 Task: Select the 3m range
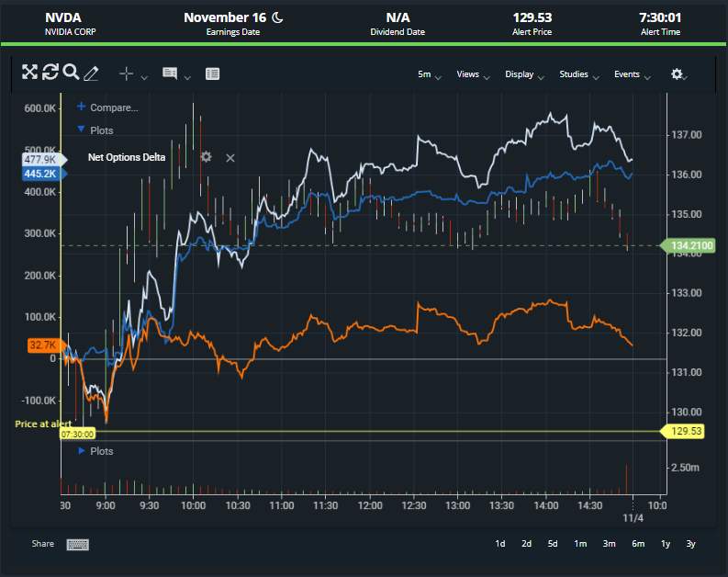(x=610, y=544)
